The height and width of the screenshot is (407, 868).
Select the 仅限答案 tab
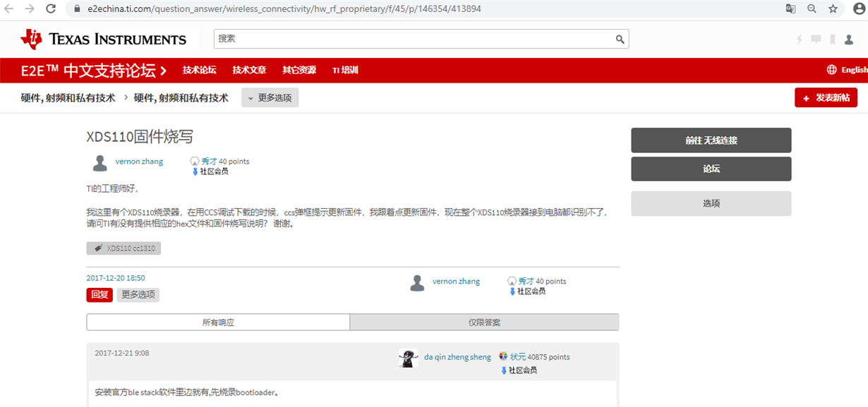click(485, 322)
